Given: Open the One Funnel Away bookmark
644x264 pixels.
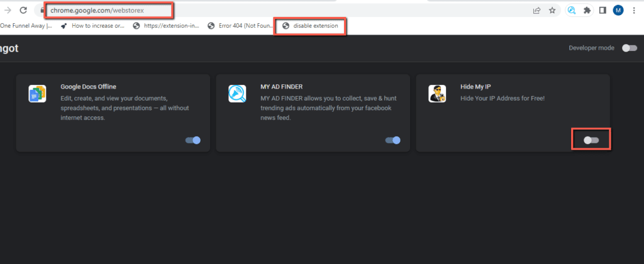Looking at the screenshot, I should coord(26,26).
